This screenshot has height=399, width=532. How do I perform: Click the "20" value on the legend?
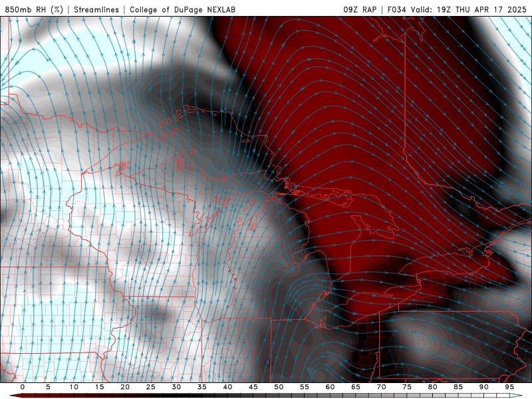pyautogui.click(x=125, y=387)
